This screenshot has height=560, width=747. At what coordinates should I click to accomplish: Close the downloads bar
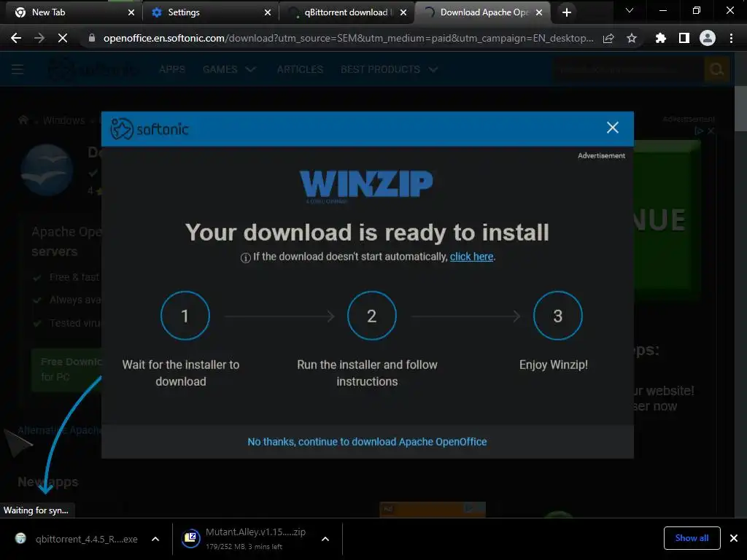tap(734, 538)
